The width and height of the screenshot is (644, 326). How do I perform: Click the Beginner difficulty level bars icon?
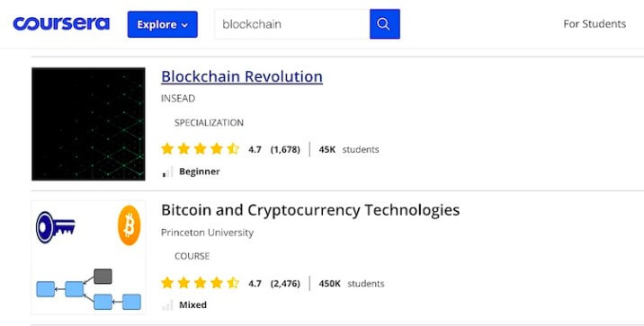pyautogui.click(x=167, y=172)
